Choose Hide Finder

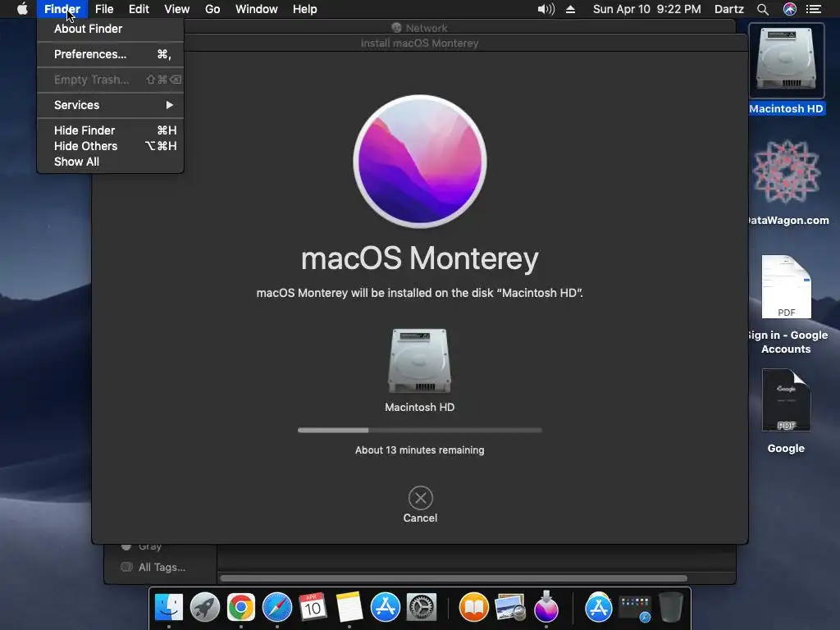[111, 130]
